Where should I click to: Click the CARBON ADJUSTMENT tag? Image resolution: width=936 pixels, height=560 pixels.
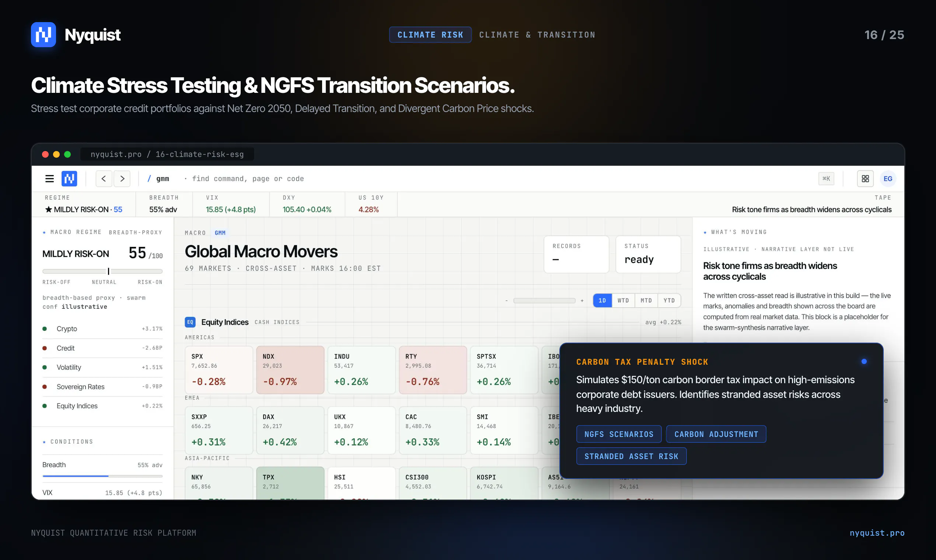pyautogui.click(x=716, y=434)
